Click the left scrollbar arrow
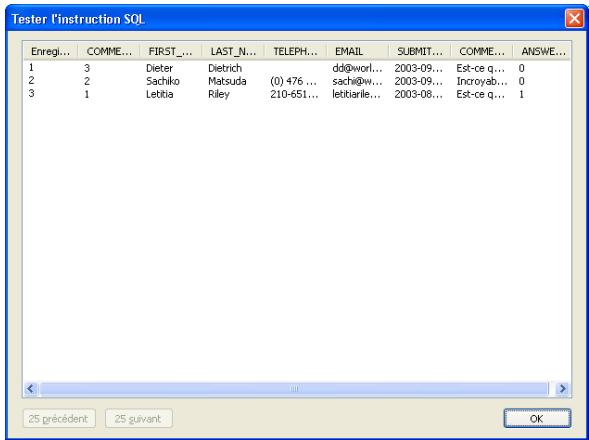Viewport: 589px width, 440px height. pos(31,388)
